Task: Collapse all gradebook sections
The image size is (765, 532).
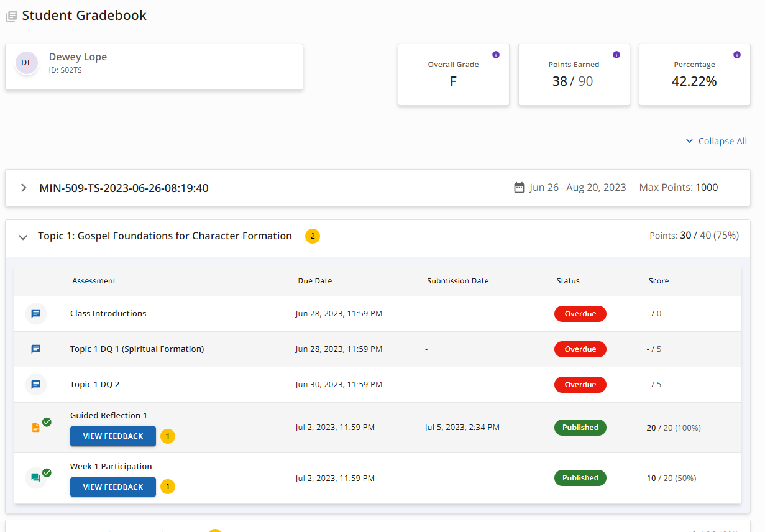Action: tap(716, 141)
